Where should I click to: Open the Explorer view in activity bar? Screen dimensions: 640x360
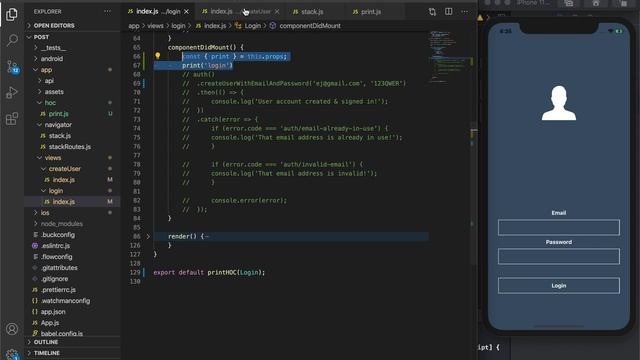(x=12, y=15)
